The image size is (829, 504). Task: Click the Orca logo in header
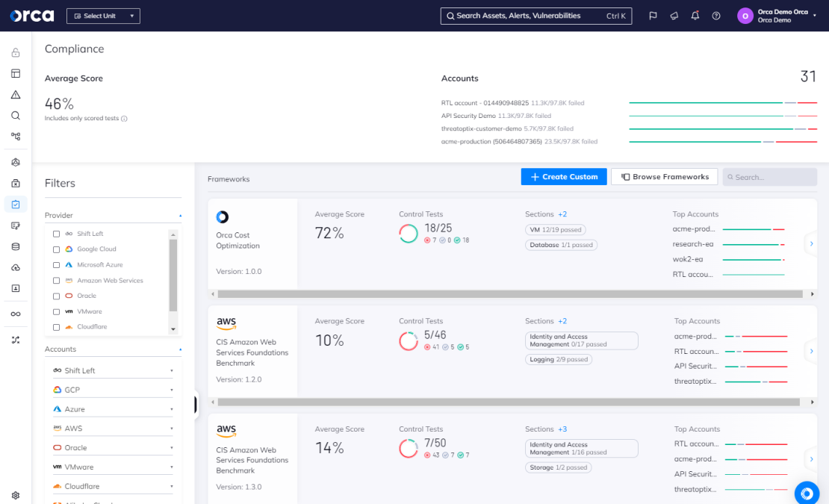click(x=31, y=16)
